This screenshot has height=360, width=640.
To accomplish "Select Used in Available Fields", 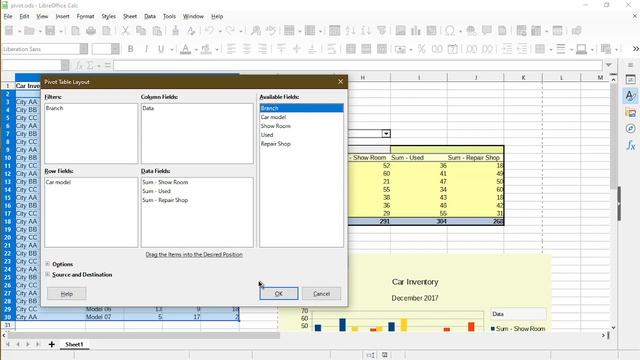I will (x=301, y=135).
